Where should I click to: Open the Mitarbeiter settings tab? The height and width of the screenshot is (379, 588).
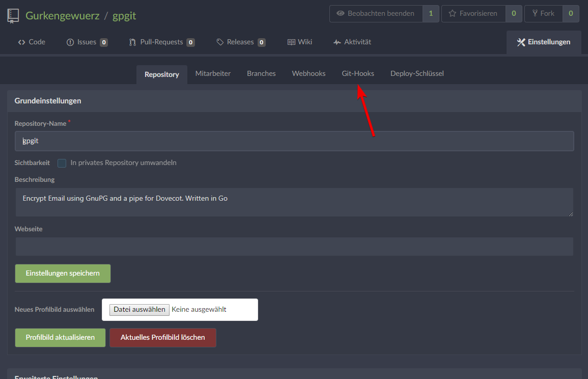pos(213,73)
